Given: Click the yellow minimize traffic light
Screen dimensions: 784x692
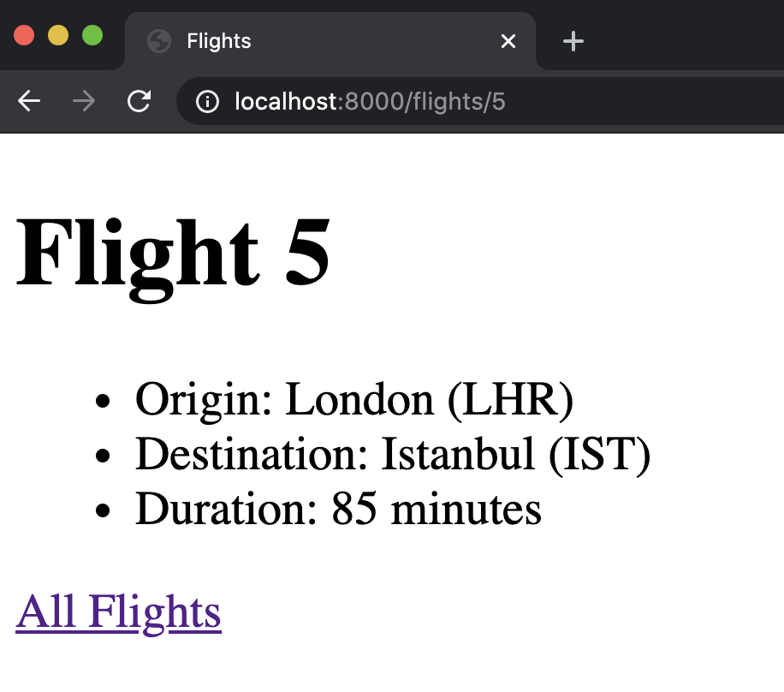Looking at the screenshot, I should pyautogui.click(x=57, y=34).
